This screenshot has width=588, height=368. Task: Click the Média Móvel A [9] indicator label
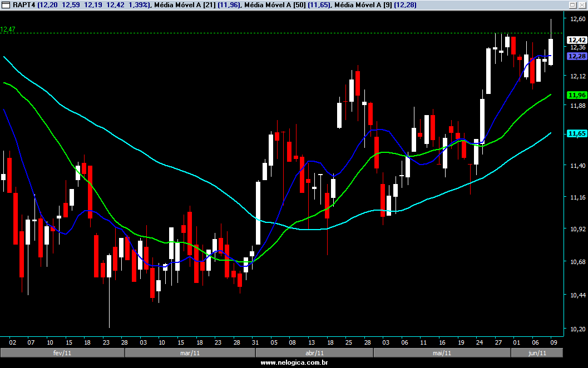click(363, 5)
